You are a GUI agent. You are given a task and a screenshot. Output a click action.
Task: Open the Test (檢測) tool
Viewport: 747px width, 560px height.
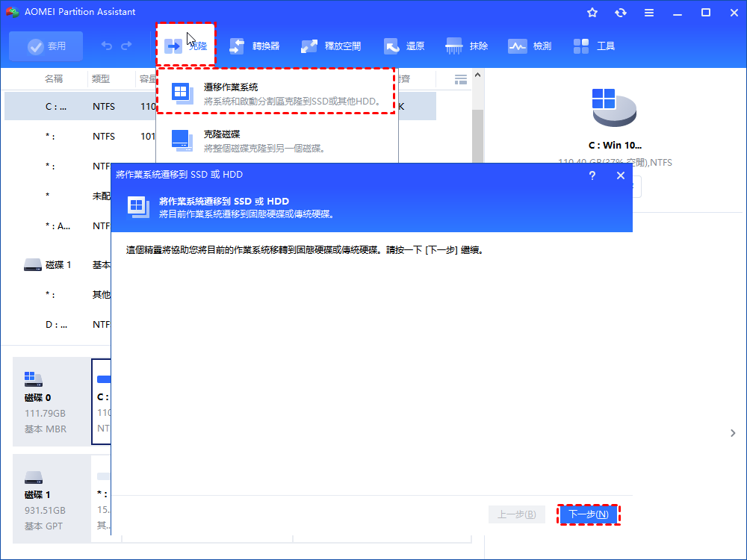pos(530,46)
